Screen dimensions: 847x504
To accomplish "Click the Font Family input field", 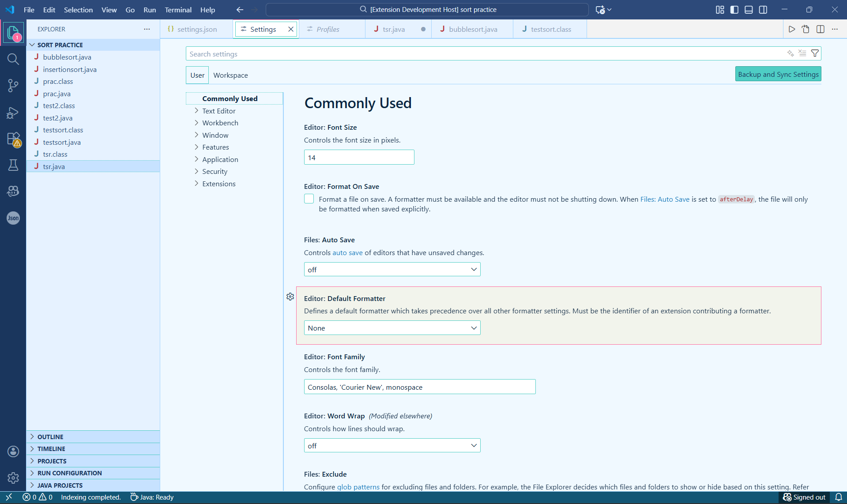I will coord(420,387).
